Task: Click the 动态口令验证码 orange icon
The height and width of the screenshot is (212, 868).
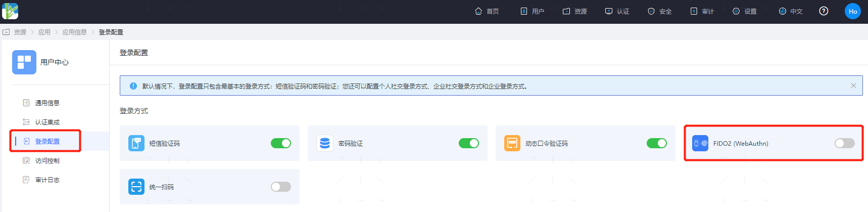Action: (x=512, y=143)
